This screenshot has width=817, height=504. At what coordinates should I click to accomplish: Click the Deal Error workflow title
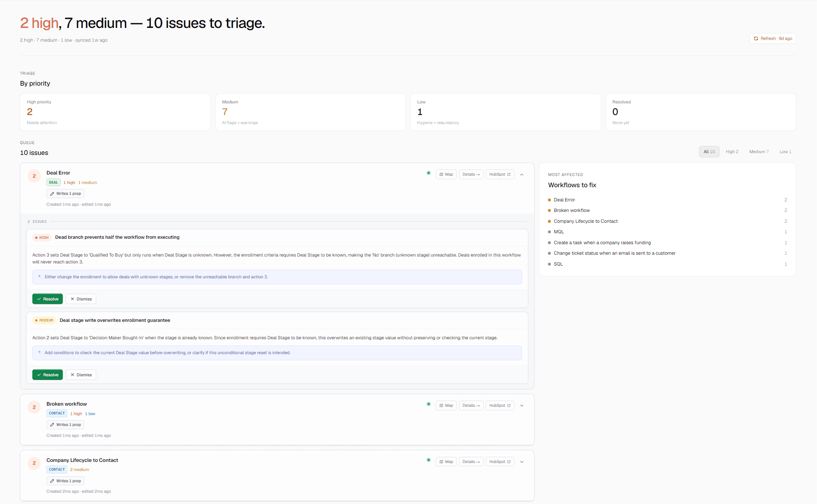tap(58, 173)
